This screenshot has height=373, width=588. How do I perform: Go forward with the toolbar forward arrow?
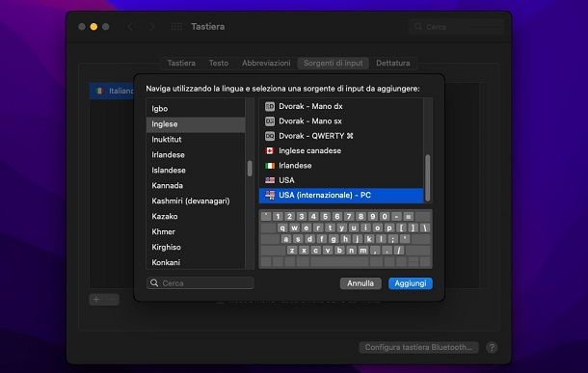[152, 27]
